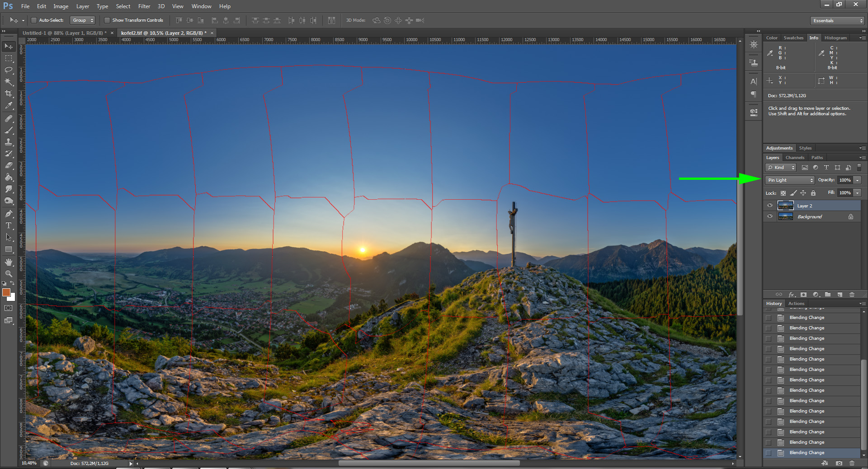The width and height of the screenshot is (868, 469).
Task: Enable Show Transform Controls checkbox
Action: (x=107, y=20)
